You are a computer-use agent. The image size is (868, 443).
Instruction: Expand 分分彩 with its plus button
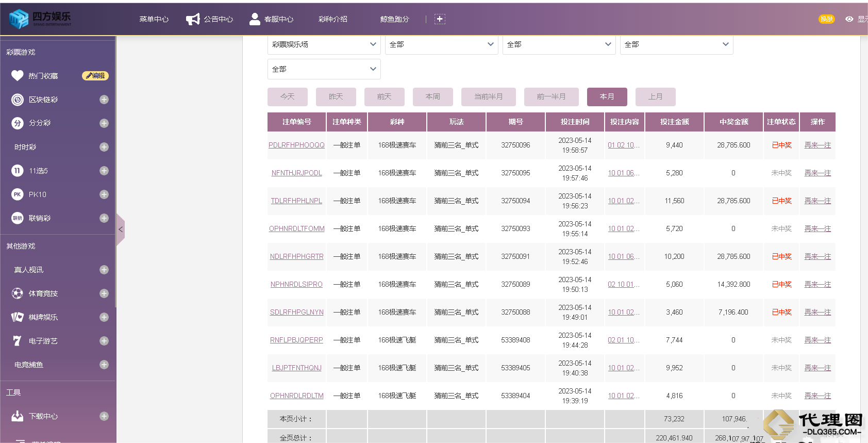[x=104, y=123]
